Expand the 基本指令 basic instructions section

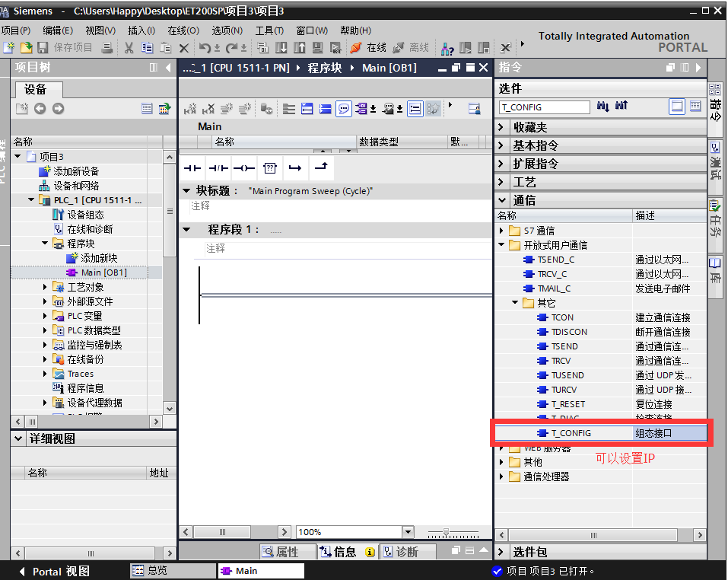click(x=501, y=145)
